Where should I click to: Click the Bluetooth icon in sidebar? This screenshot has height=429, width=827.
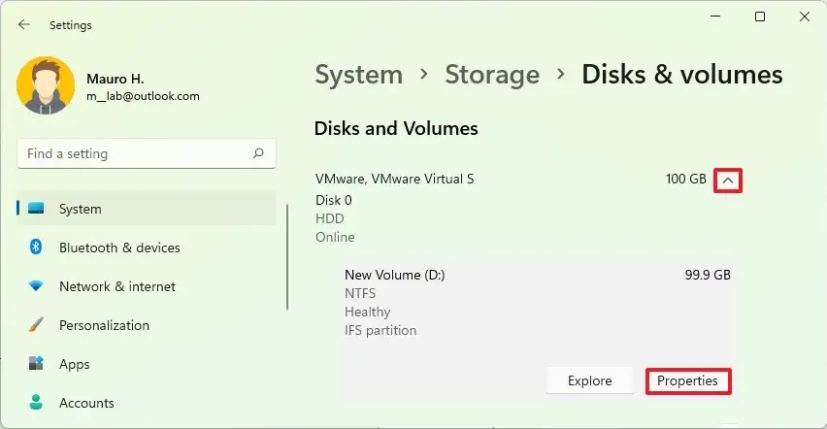(x=37, y=247)
